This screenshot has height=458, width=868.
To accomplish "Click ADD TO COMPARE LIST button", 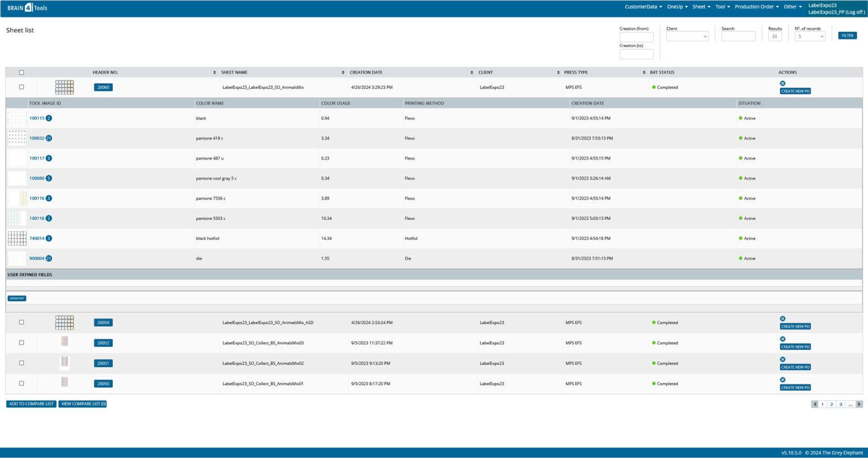I will coord(31,404).
